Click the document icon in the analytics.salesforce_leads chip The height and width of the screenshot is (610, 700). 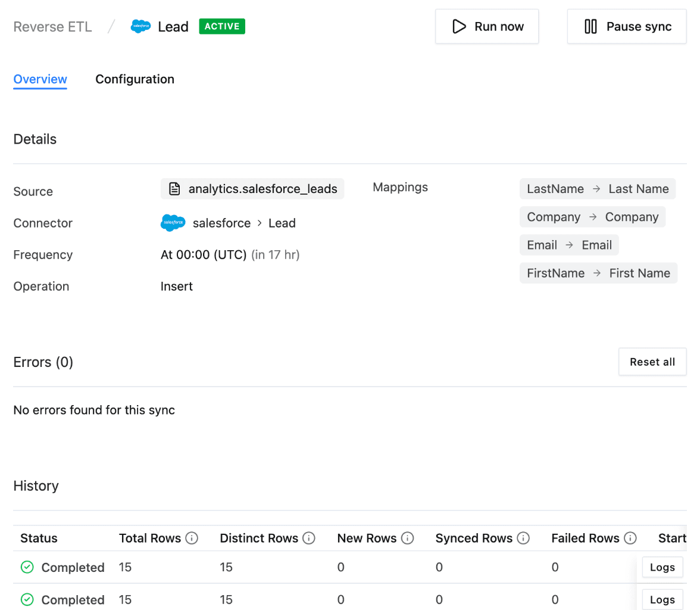[174, 189]
